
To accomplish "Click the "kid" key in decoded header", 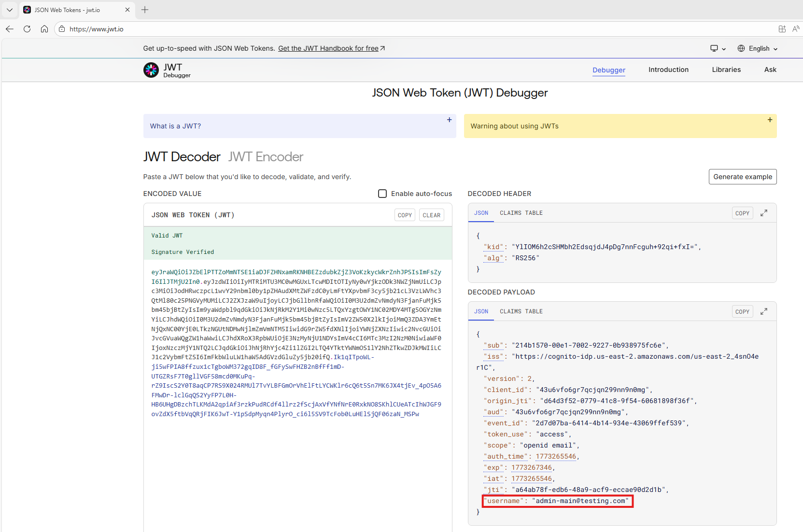I will (493, 247).
